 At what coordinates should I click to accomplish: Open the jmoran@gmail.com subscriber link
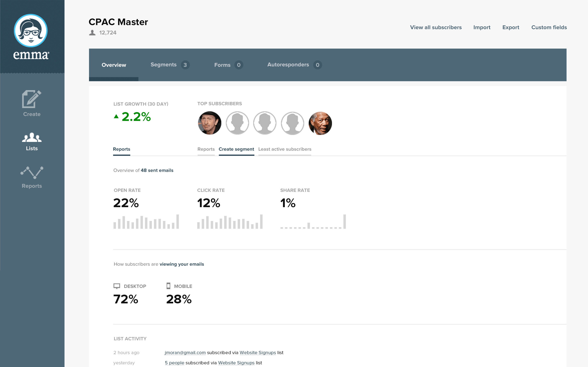[185, 353]
